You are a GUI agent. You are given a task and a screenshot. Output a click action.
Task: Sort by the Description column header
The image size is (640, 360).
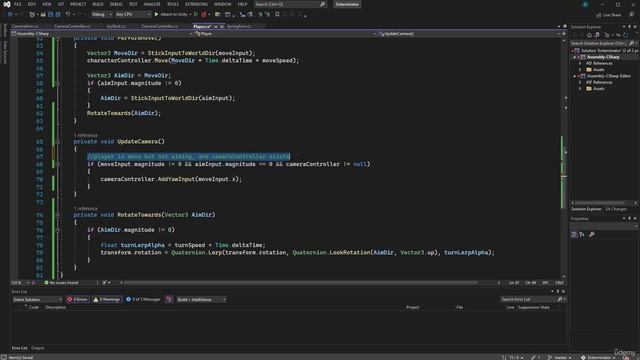pos(56,307)
